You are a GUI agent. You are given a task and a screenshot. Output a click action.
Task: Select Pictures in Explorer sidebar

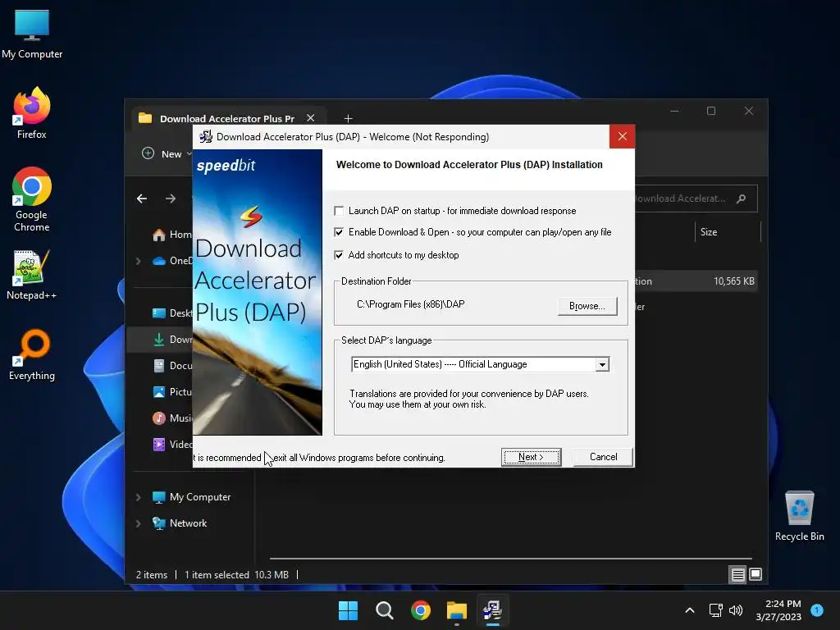[171, 391]
